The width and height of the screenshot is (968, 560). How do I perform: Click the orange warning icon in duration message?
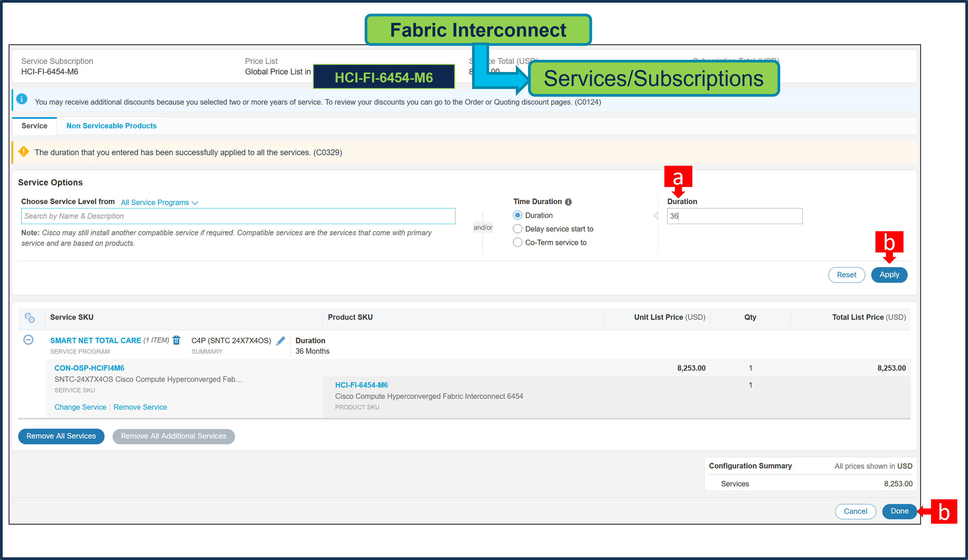pyautogui.click(x=24, y=152)
